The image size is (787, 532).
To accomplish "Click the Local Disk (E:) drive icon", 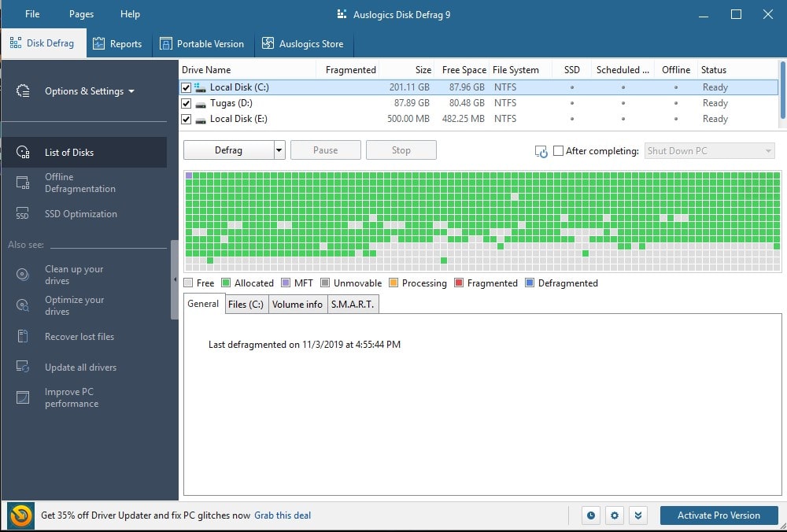I will tap(200, 120).
